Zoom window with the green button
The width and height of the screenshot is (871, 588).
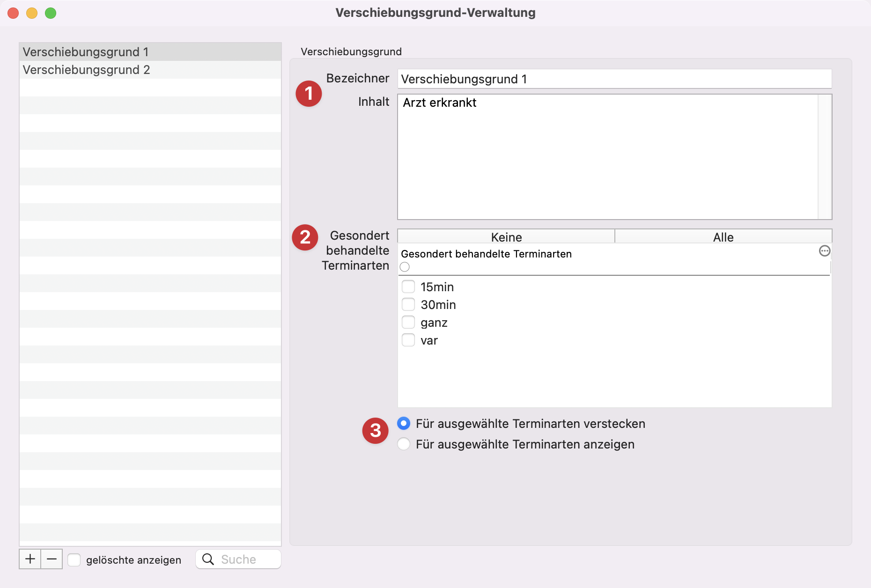coord(51,13)
